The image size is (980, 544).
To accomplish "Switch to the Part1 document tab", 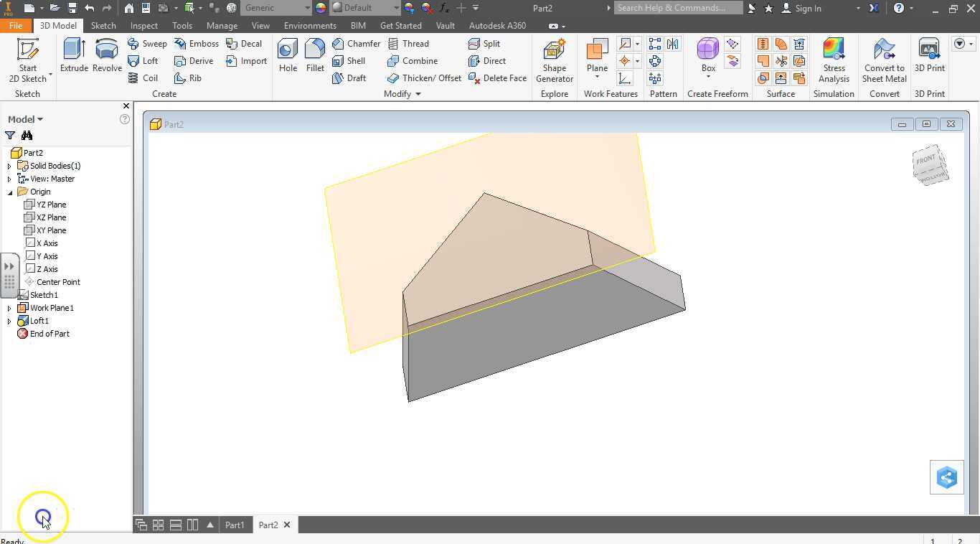I will [235, 525].
